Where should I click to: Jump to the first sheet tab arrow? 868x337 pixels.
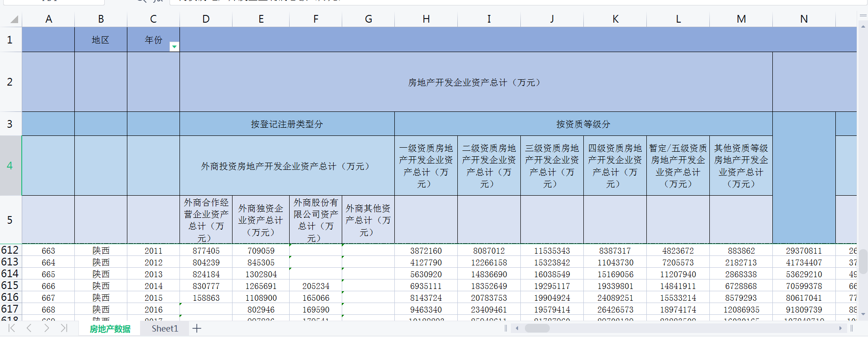click(x=12, y=328)
